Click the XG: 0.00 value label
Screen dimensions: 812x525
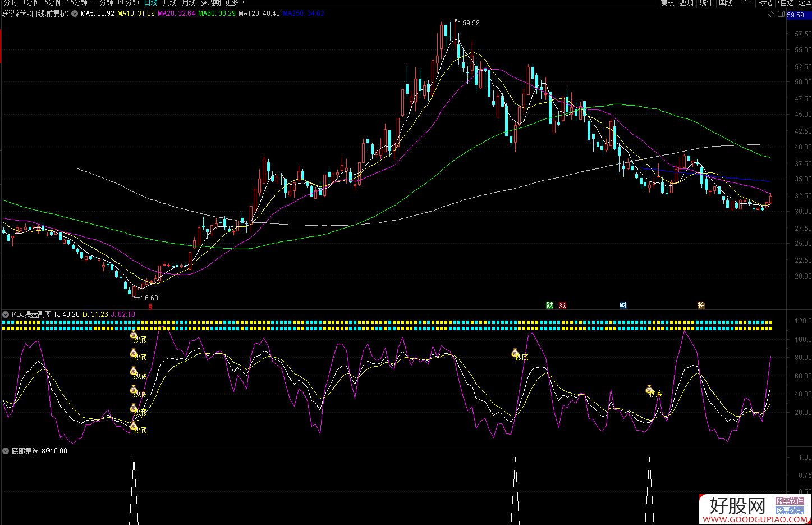(x=54, y=451)
